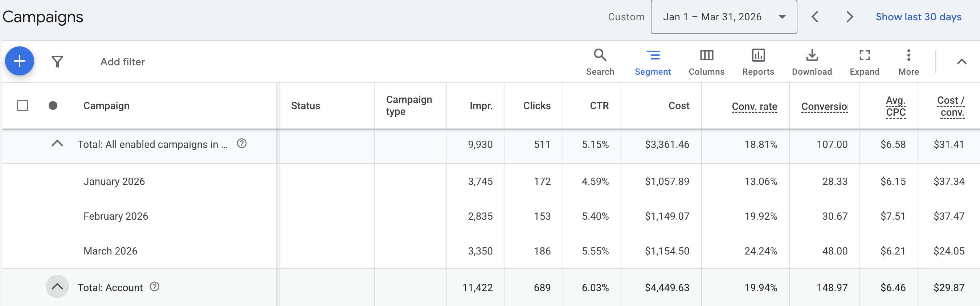Image resolution: width=980 pixels, height=306 pixels.
Task: Open help icon next to Total: Account
Action: (x=155, y=287)
